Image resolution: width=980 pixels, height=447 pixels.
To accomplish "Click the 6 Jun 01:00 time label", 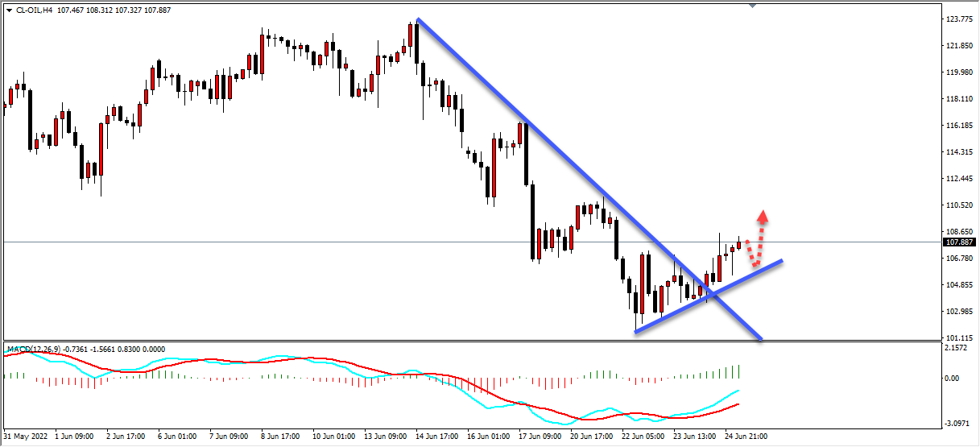I will pyautogui.click(x=178, y=437).
